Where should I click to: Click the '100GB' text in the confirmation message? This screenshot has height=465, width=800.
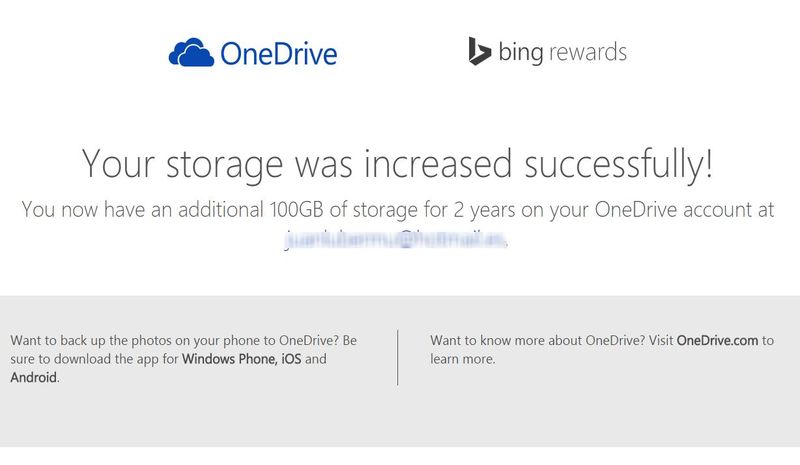click(x=296, y=211)
